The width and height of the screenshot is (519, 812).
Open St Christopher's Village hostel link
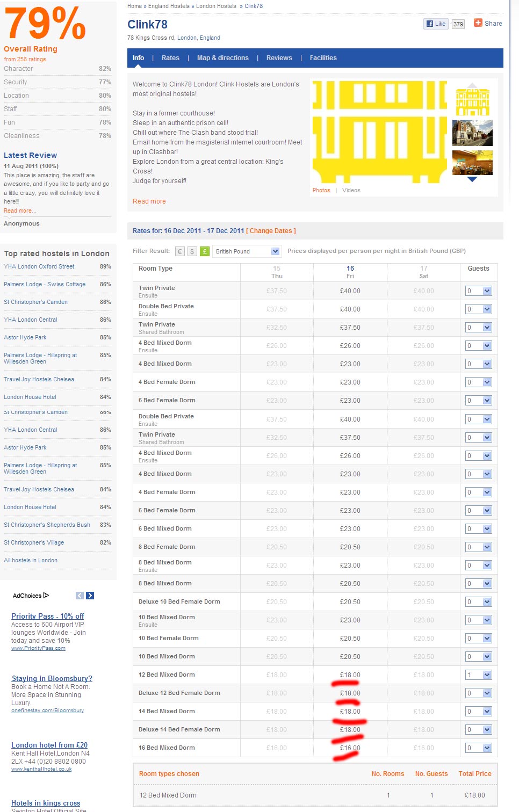[34, 542]
